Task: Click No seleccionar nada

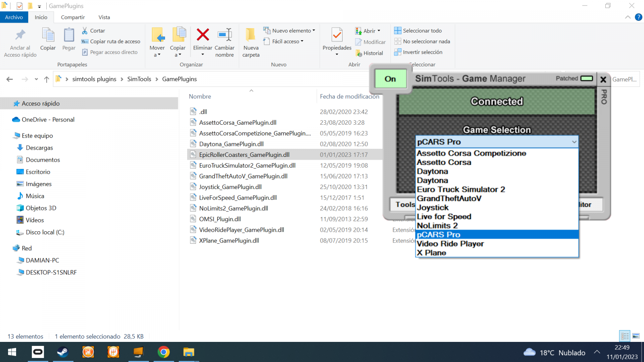Action: [x=422, y=41]
